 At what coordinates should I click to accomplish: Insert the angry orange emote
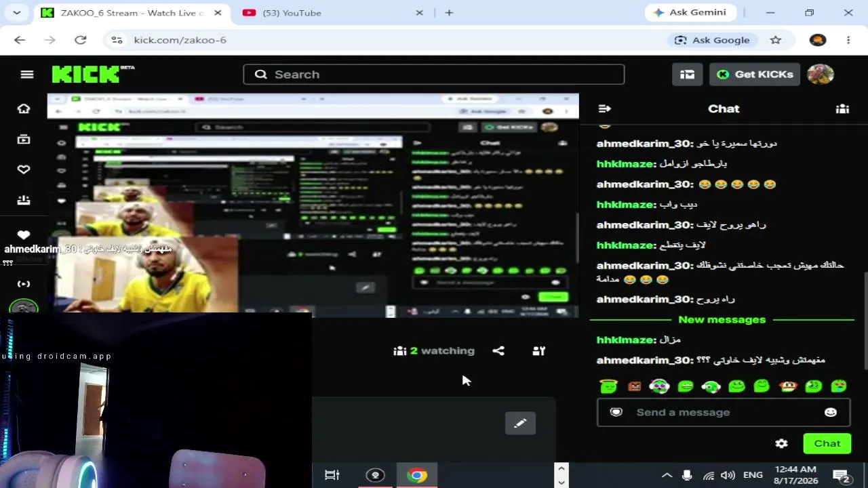tap(634, 386)
